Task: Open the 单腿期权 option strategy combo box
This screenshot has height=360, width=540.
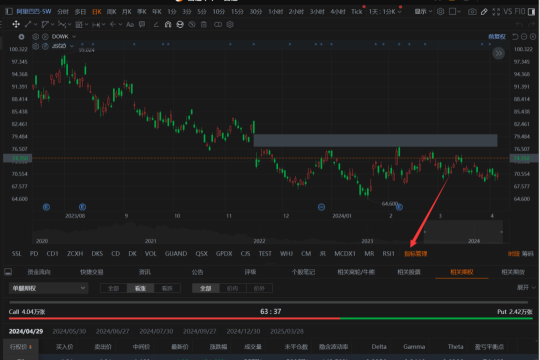Action: 49,288
